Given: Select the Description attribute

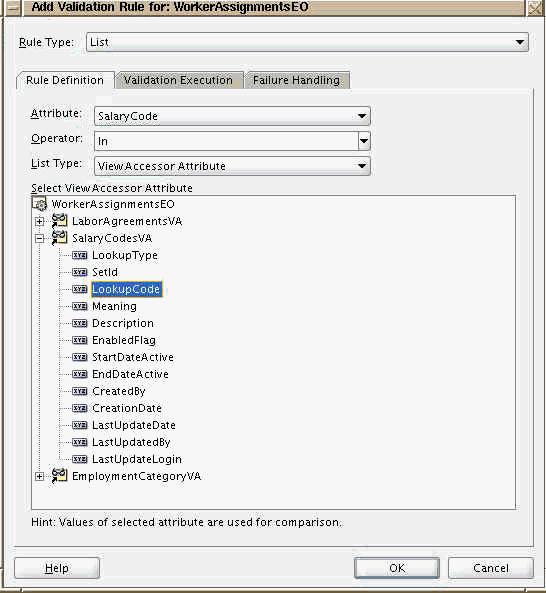Looking at the screenshot, I should 123,323.
